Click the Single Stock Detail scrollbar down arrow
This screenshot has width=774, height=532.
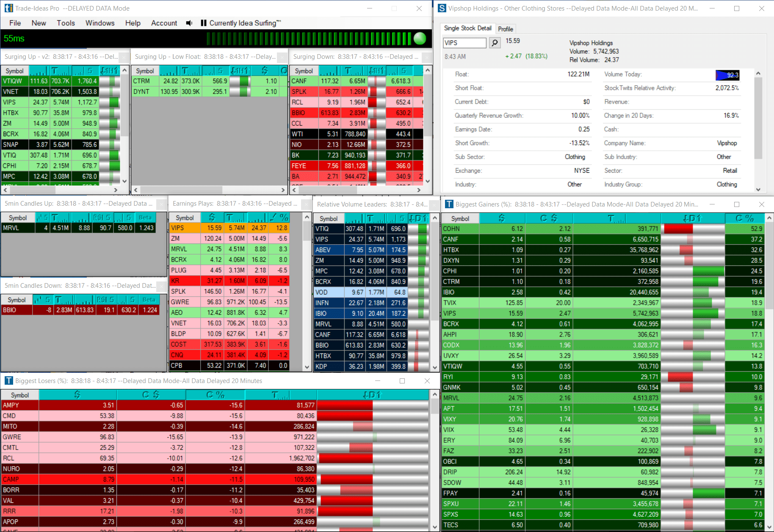point(758,190)
